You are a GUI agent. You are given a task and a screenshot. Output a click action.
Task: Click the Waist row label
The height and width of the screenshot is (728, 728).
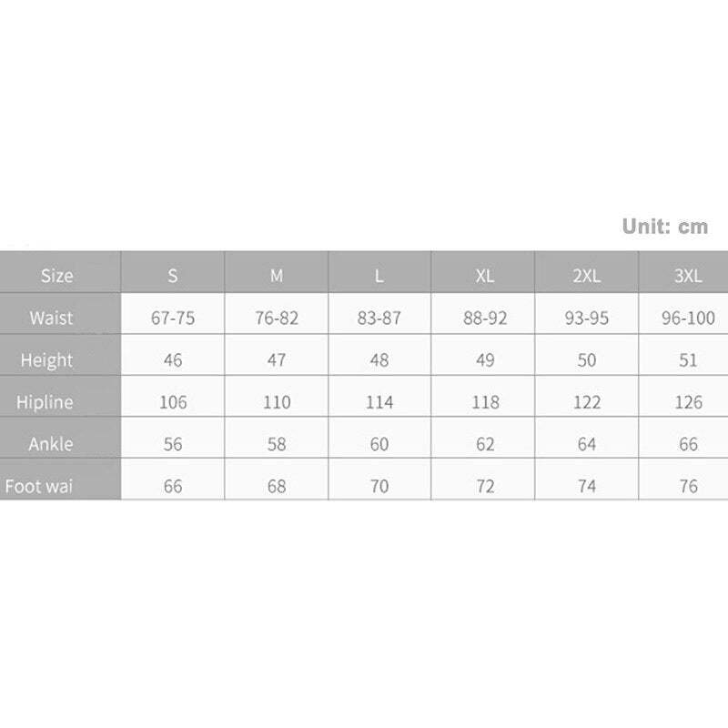click(51, 318)
